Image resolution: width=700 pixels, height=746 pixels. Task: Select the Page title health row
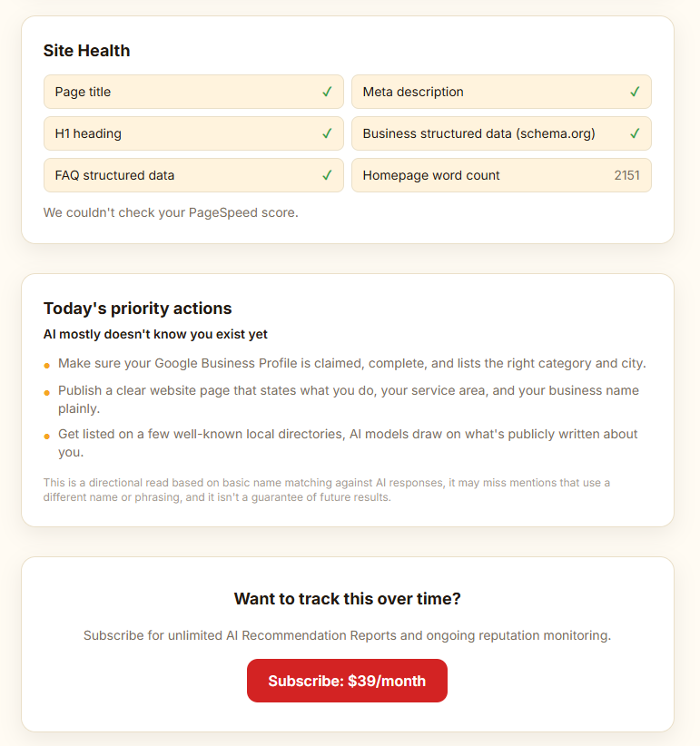(x=193, y=92)
